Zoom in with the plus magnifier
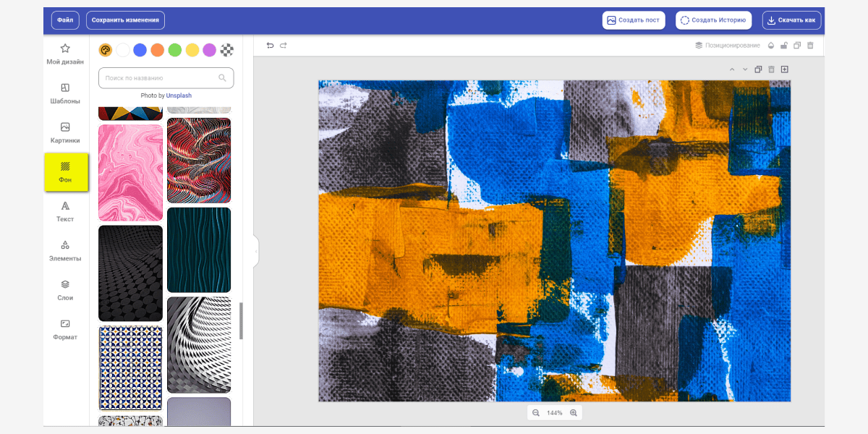868x434 pixels. [574, 413]
